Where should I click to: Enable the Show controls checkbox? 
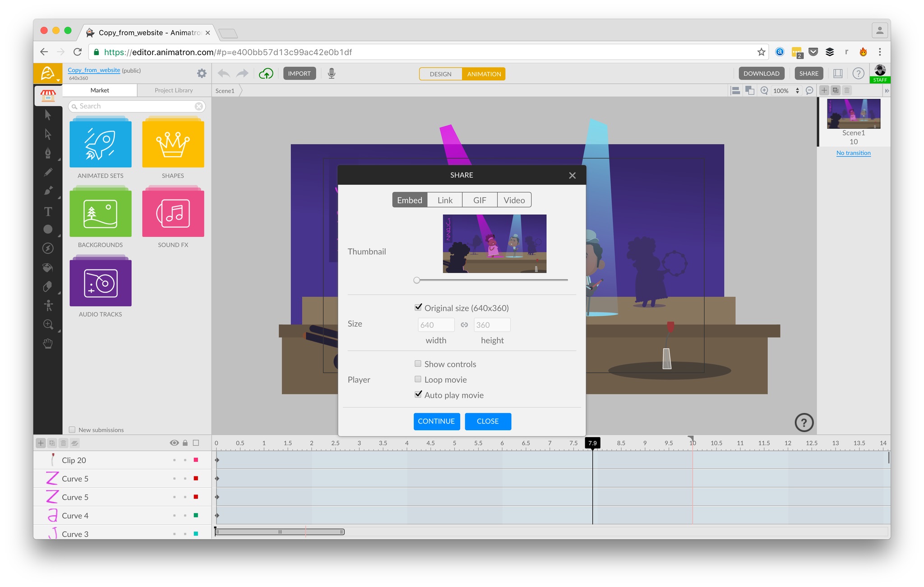pos(418,364)
